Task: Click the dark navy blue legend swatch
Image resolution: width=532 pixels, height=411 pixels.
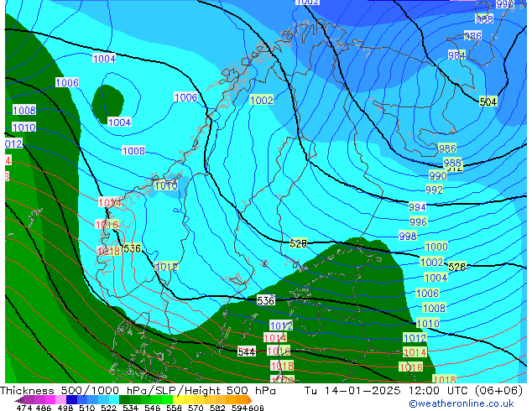Action: click(71, 400)
